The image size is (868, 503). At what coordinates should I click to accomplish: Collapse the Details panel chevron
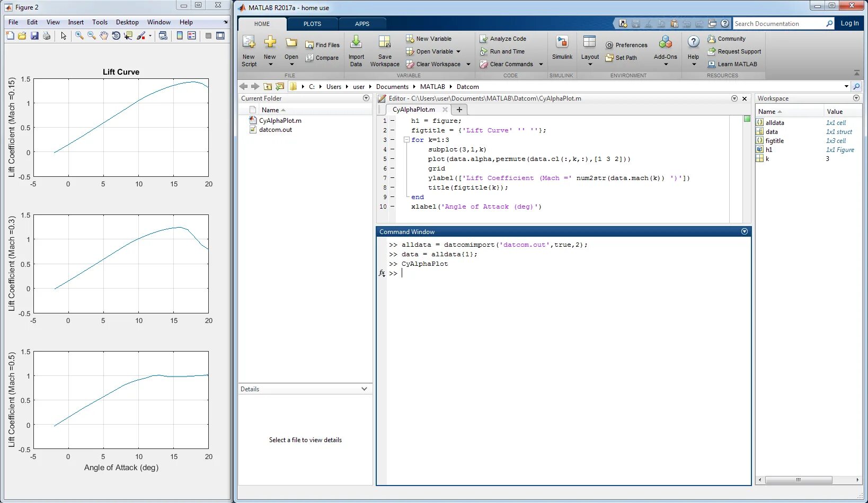(364, 389)
